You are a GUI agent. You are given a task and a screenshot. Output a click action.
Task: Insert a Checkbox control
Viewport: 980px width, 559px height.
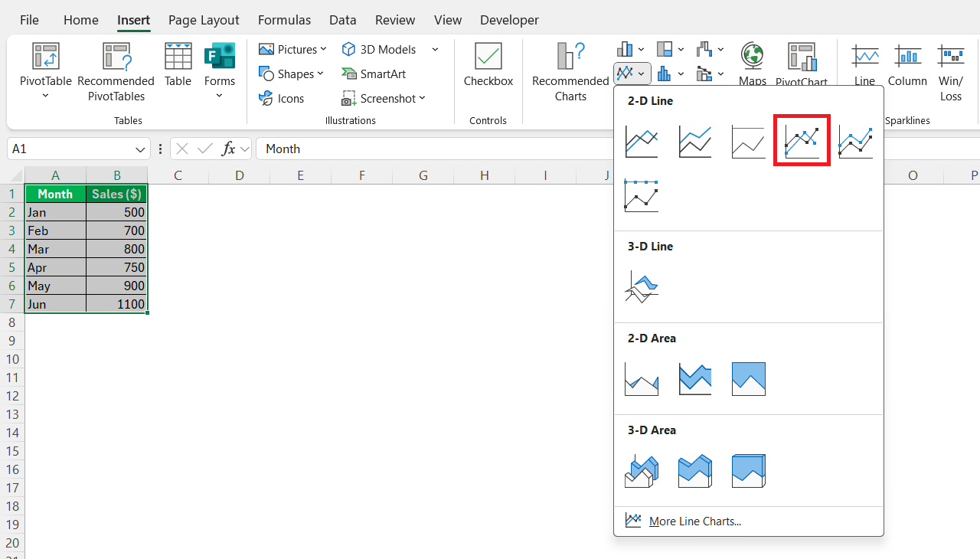pyautogui.click(x=488, y=65)
